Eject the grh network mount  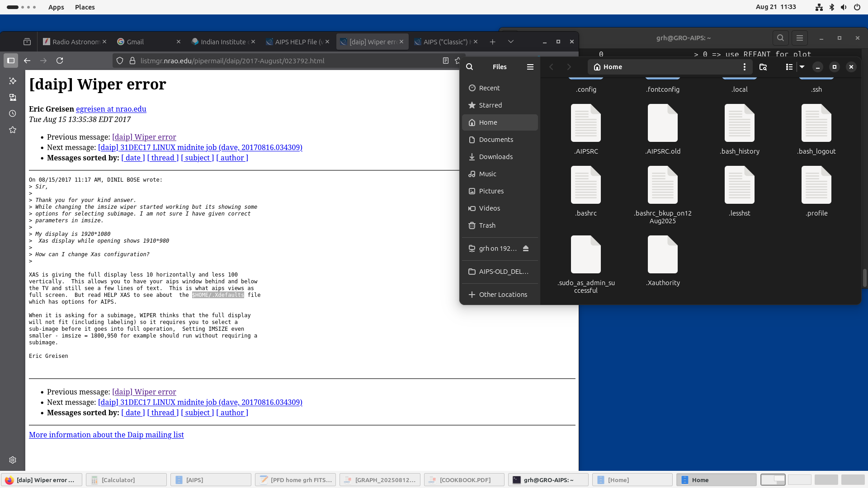click(x=525, y=249)
